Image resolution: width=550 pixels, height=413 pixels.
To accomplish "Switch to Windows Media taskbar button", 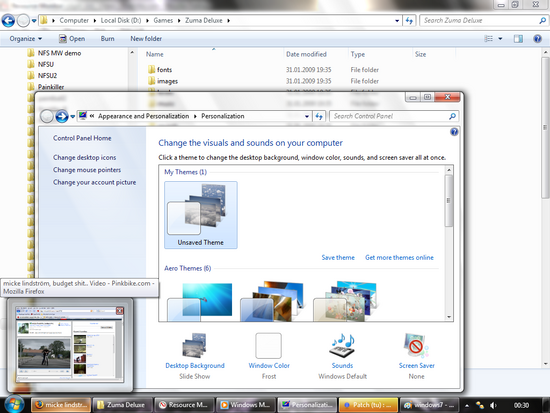I will pyautogui.click(x=246, y=405).
